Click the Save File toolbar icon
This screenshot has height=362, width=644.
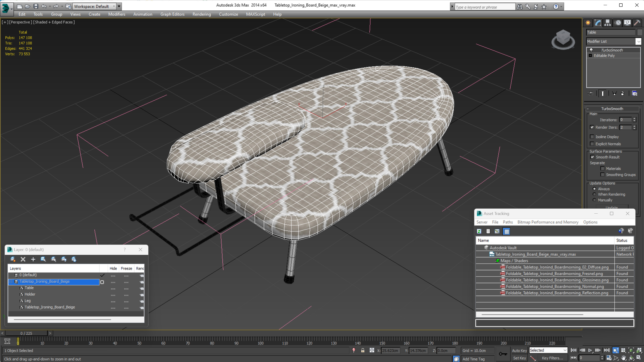pos(36,6)
